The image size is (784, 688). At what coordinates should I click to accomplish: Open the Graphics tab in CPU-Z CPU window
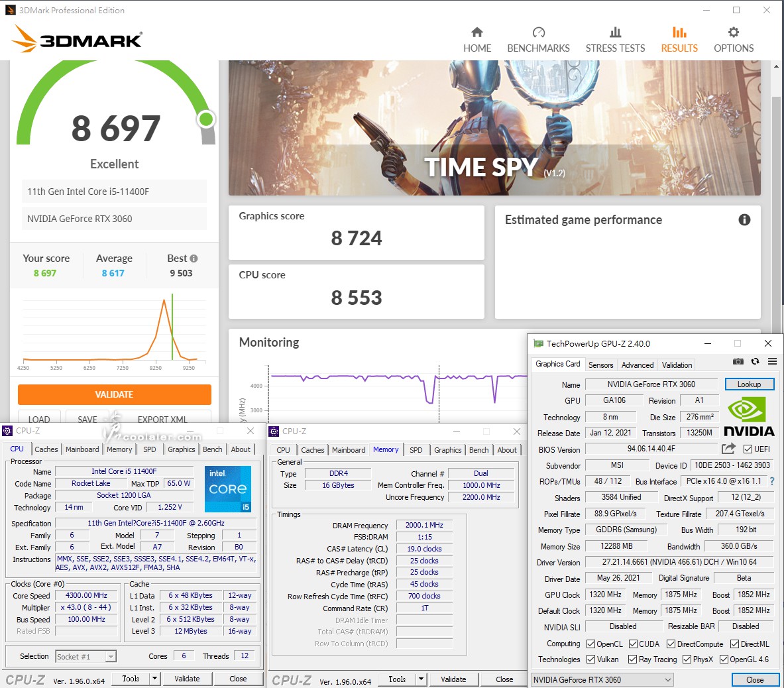click(182, 449)
